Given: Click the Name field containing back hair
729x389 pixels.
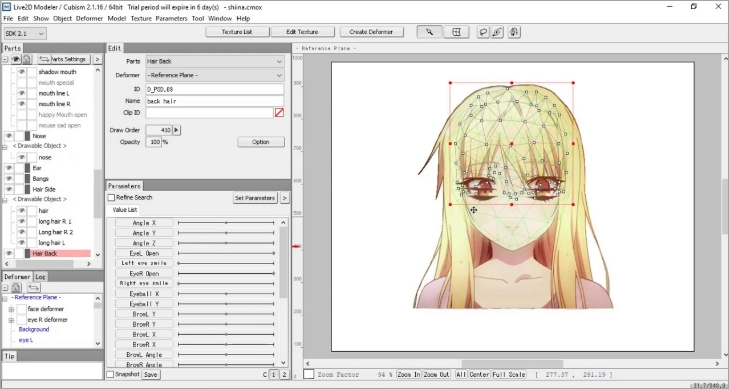Looking at the screenshot, I should [215, 101].
